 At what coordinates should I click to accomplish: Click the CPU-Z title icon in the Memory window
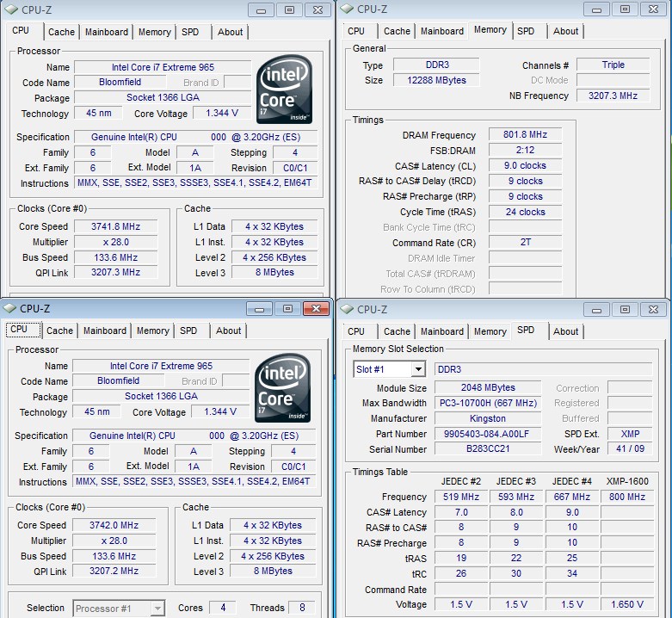[346, 9]
